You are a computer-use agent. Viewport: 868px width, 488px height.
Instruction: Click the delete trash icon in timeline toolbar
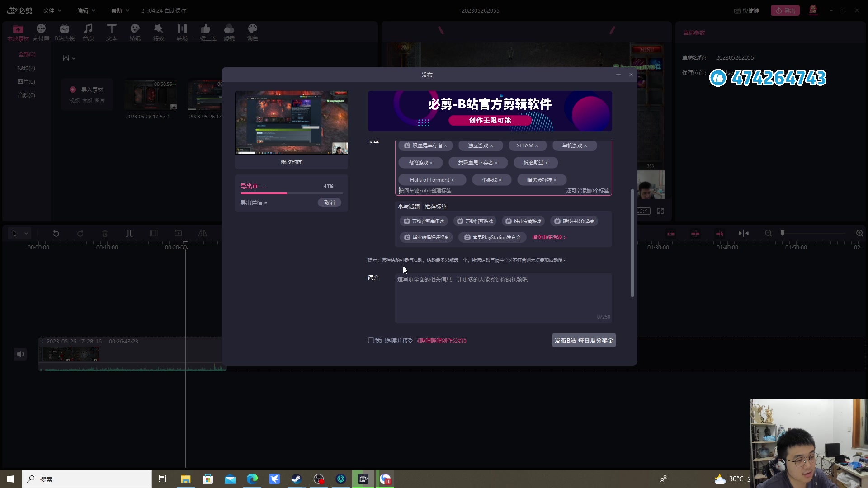(105, 233)
